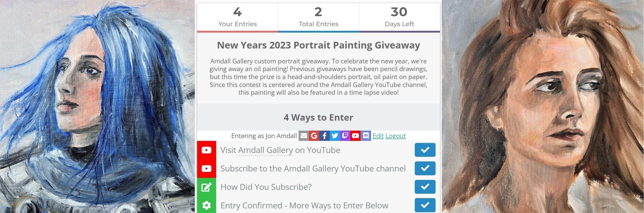This screenshot has height=213, width=644.
Task: Click the red YouTube icon beside Visit Amdall Gallery
Action: tap(207, 150)
